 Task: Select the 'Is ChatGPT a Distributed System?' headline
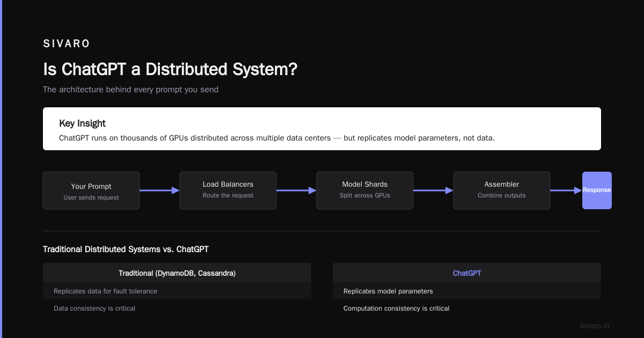point(170,69)
